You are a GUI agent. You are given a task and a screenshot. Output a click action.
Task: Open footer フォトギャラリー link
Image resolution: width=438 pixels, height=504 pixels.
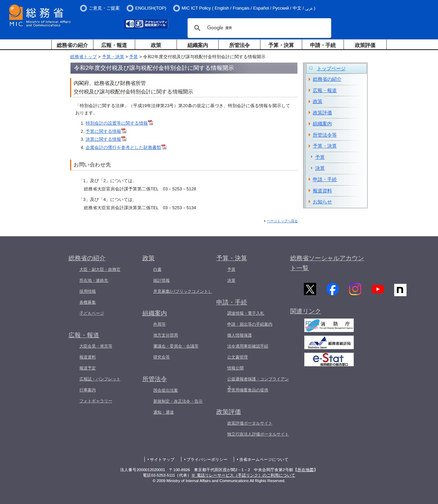95,401
